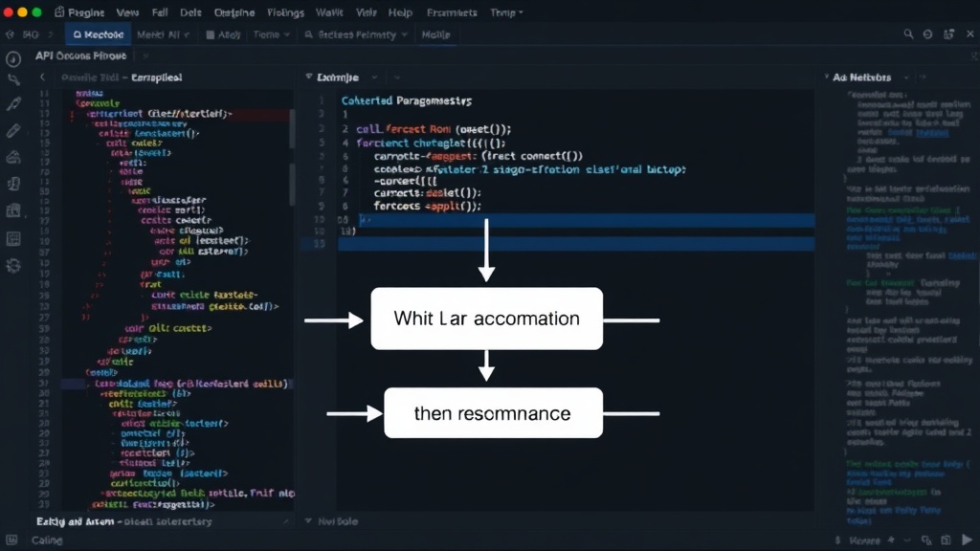Click the play button in status bar
This screenshot has width=980, height=551.
(x=967, y=540)
